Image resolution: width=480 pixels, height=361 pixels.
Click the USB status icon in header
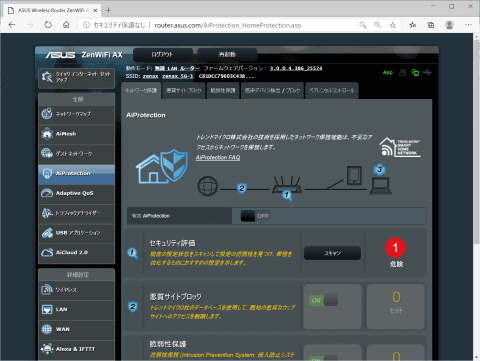click(x=427, y=72)
